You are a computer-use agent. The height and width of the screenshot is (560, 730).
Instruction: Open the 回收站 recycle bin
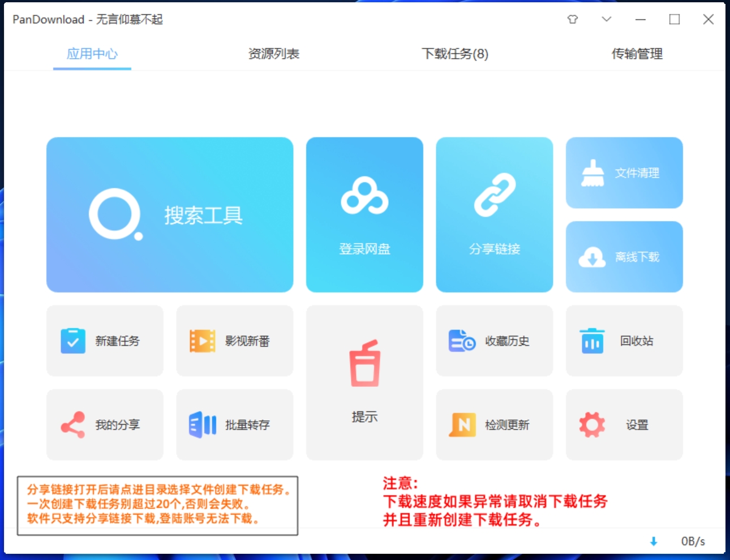coord(624,341)
